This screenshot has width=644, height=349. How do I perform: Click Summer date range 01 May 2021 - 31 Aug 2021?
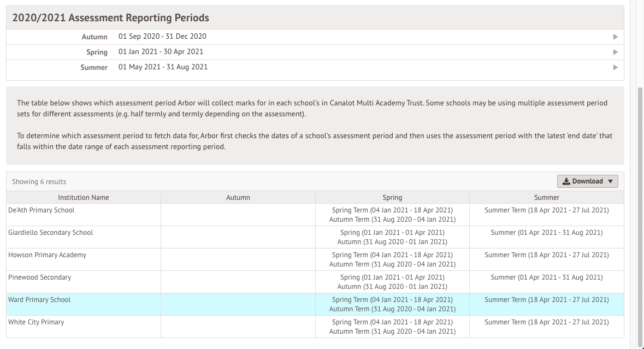pyautogui.click(x=163, y=67)
